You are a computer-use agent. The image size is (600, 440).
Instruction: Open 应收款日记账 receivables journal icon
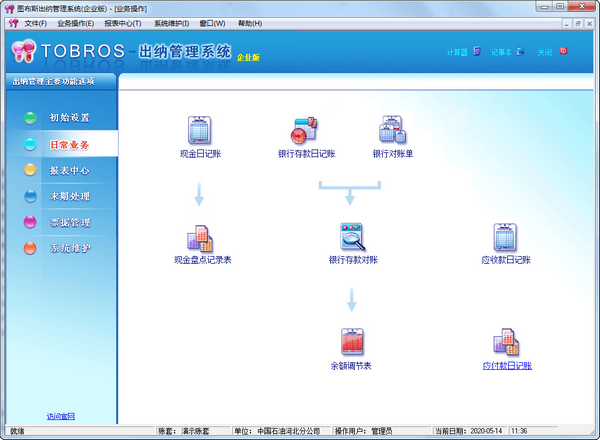505,238
